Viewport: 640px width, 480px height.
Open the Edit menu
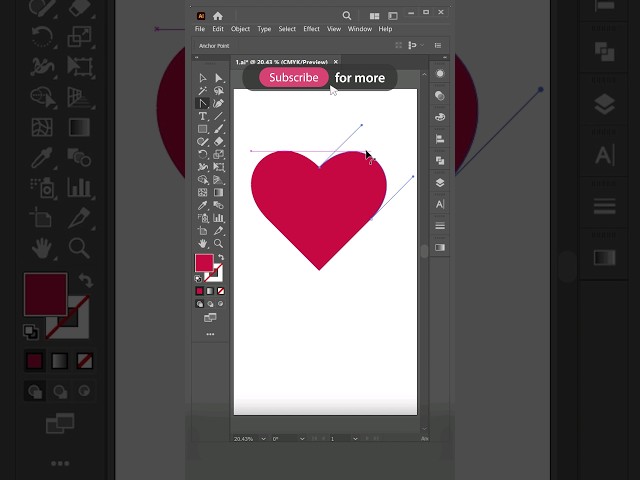pos(218,29)
